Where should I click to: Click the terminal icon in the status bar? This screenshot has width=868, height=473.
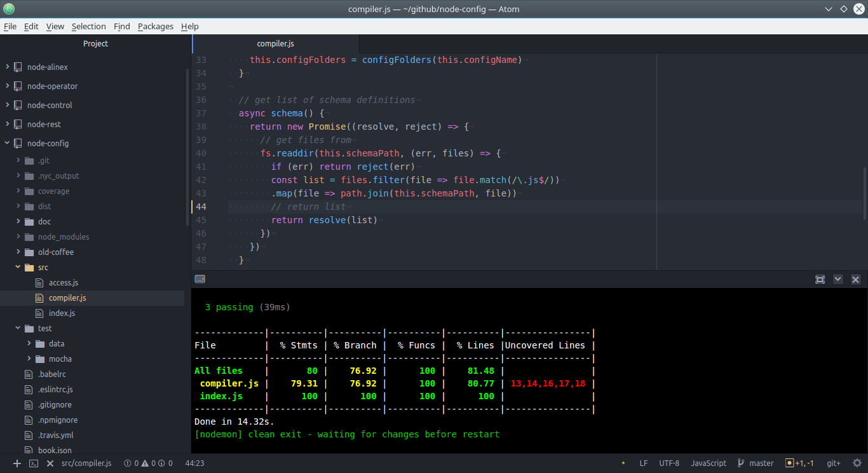[x=33, y=463]
